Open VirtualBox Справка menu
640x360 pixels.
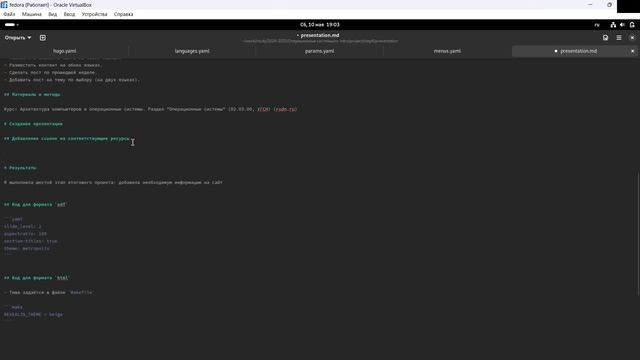coord(123,14)
